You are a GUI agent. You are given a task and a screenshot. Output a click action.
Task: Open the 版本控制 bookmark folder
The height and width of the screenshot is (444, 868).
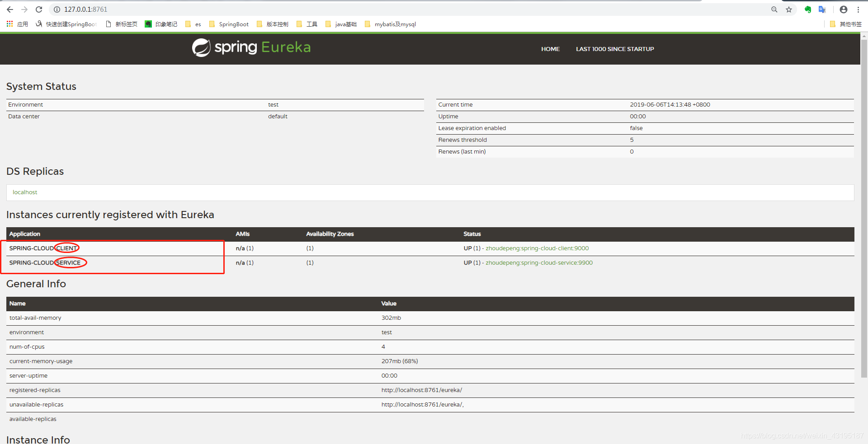[x=272, y=24]
